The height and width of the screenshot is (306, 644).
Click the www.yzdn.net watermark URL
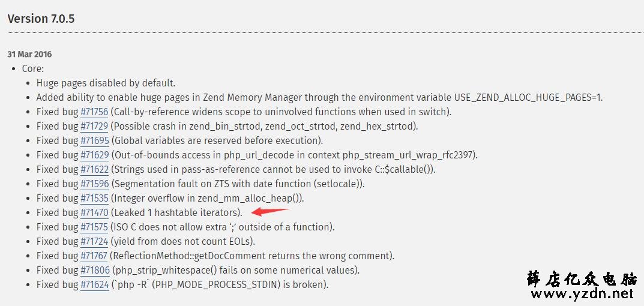(582, 293)
